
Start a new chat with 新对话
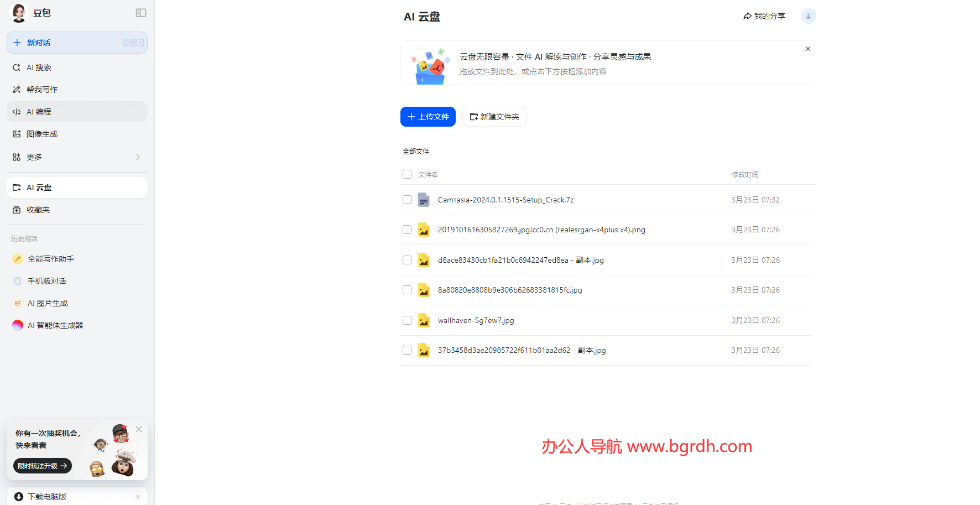click(x=77, y=43)
